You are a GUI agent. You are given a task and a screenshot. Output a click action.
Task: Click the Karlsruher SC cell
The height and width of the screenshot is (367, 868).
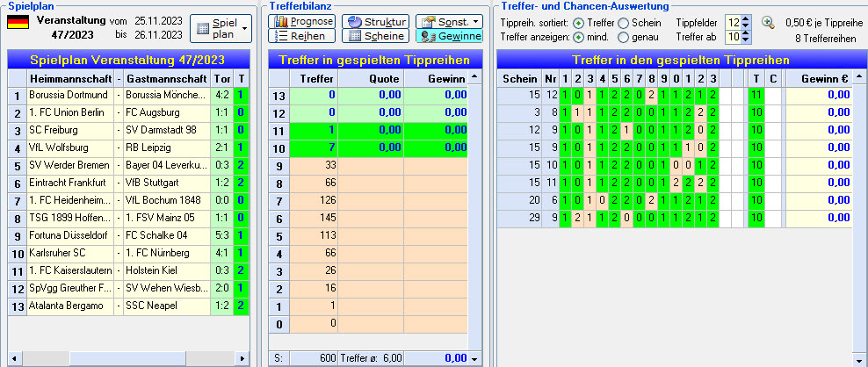pos(71,253)
